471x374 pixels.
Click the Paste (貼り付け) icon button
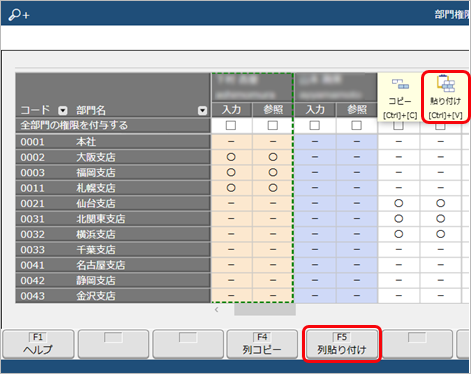tap(445, 97)
